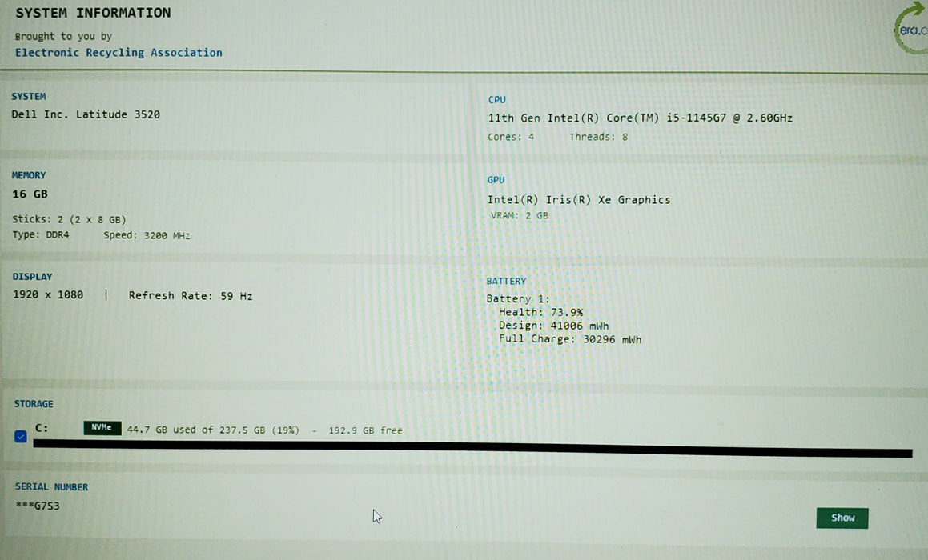Click the DISPLAY section heading
Viewport: 928px width, 560px height.
pyautogui.click(x=33, y=277)
